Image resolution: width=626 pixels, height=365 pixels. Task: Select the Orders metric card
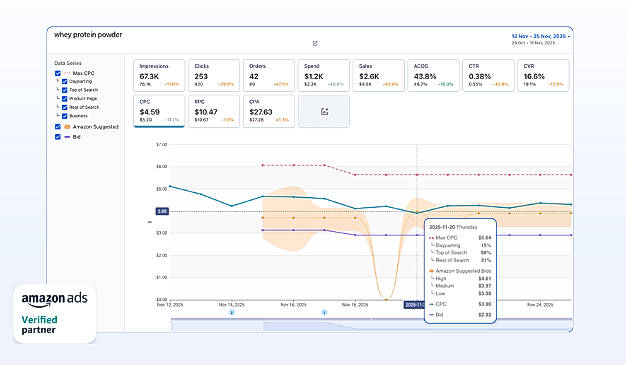269,75
